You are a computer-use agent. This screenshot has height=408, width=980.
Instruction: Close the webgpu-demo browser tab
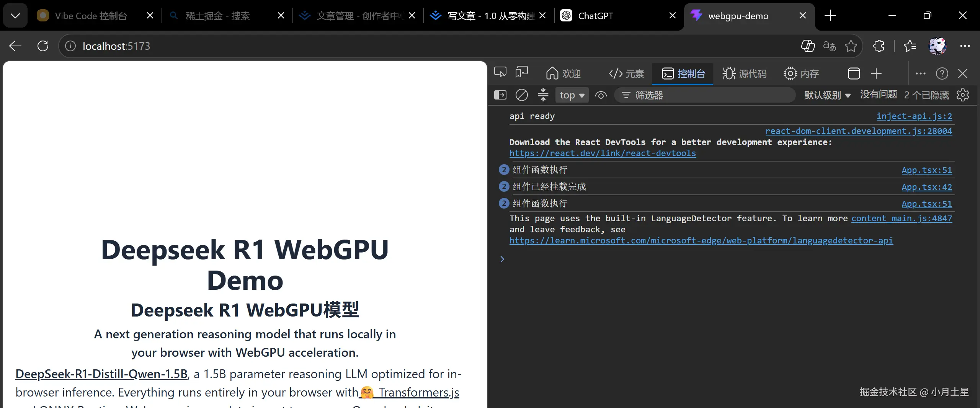pyautogui.click(x=803, y=16)
